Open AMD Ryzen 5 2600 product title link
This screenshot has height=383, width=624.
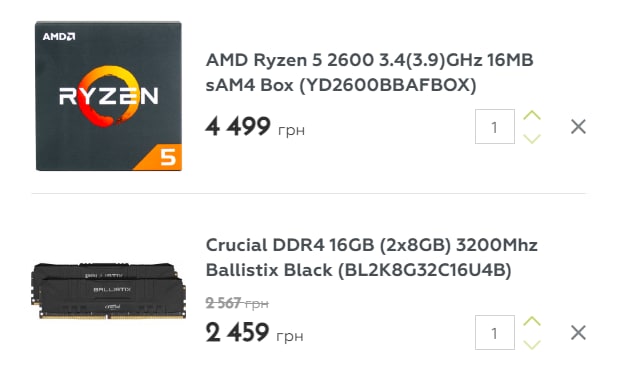click(369, 72)
